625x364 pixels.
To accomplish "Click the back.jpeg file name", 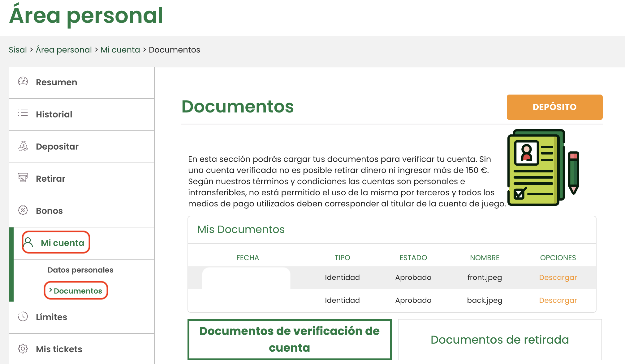I will coord(485,300).
